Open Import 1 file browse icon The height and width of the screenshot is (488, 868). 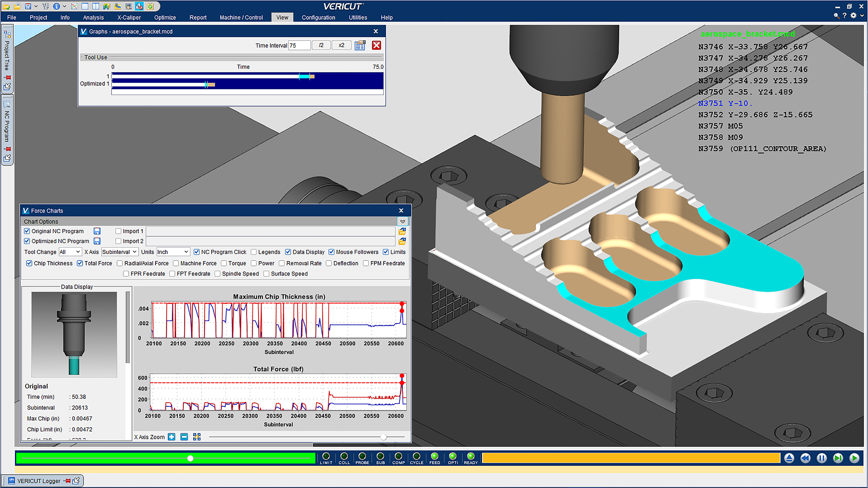(x=402, y=231)
